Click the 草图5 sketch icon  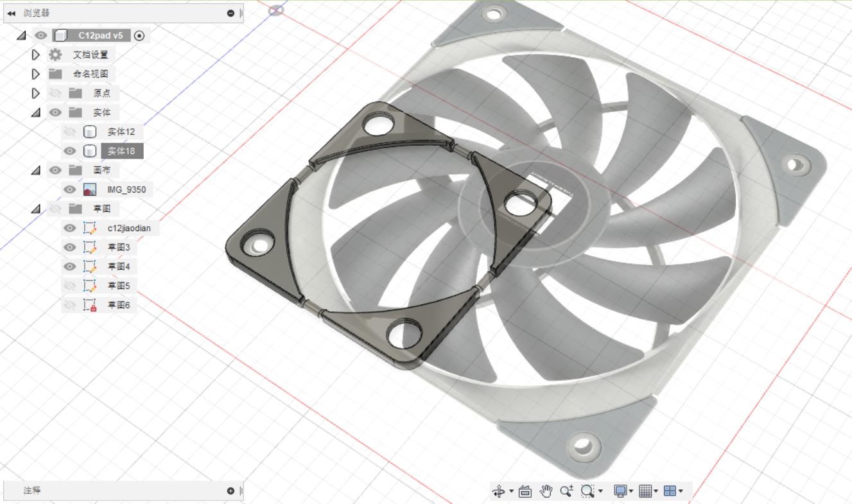click(90, 286)
